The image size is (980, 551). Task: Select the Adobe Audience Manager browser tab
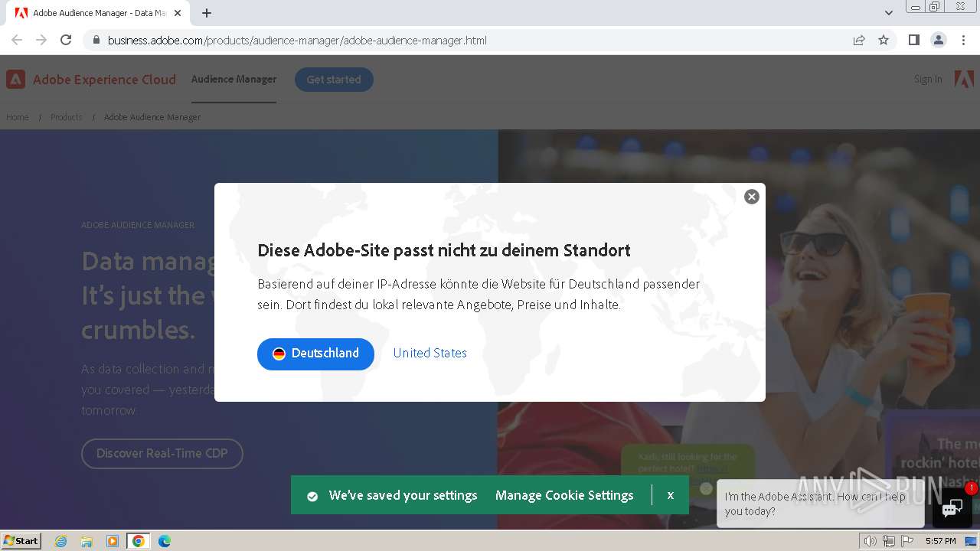[98, 13]
